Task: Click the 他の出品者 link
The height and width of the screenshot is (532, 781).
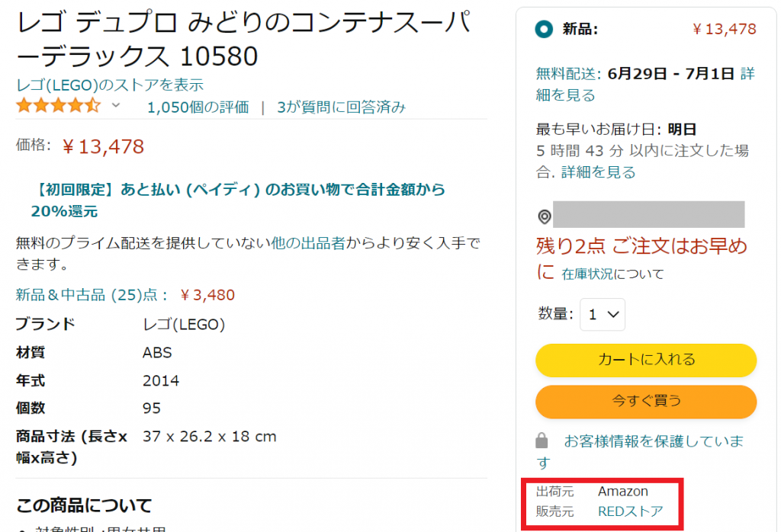Action: [x=308, y=243]
